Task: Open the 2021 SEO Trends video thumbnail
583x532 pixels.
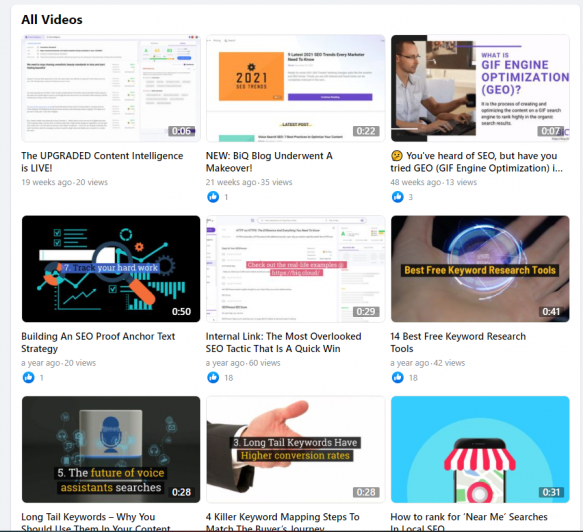Action: (296, 88)
